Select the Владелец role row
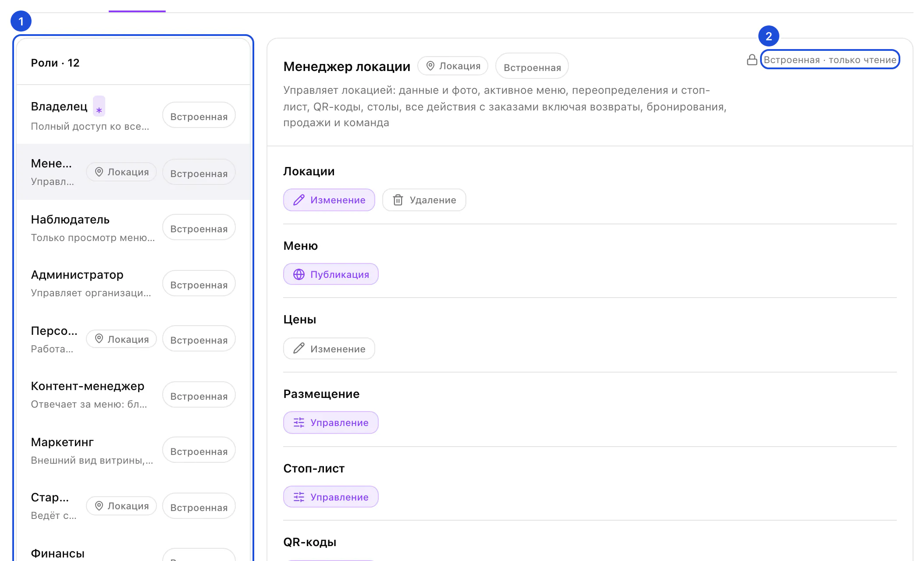The image size is (924, 561). pos(133,115)
